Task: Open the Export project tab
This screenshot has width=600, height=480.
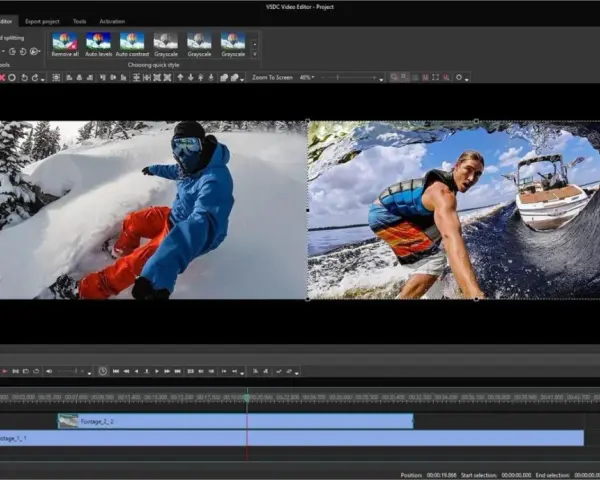Action: point(42,21)
